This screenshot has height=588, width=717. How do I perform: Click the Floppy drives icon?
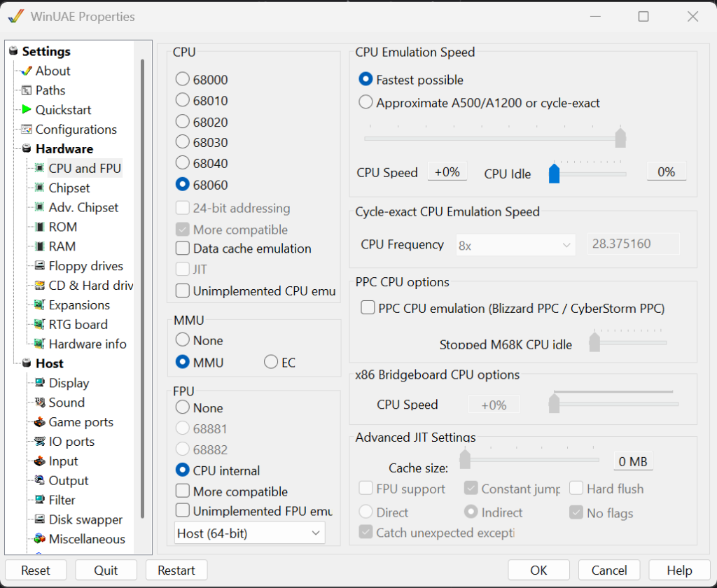pyautogui.click(x=39, y=267)
